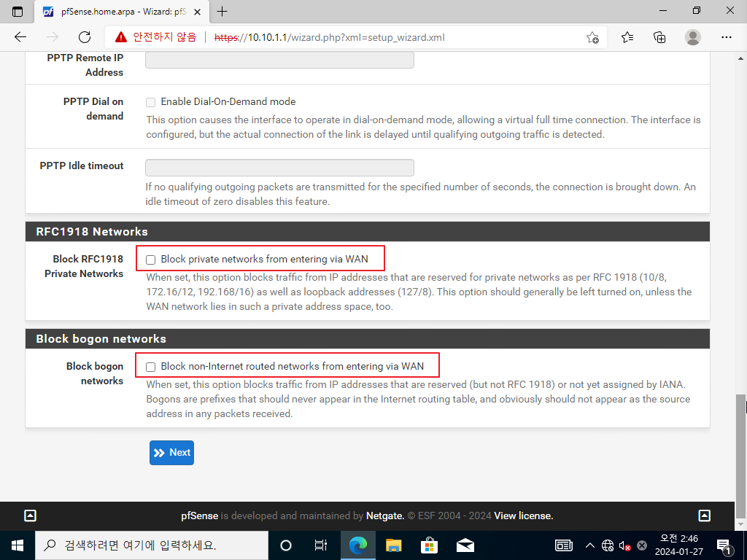Viewport: 747px width, 560px height.
Task: Open the network globe tray icon
Action: (x=608, y=545)
